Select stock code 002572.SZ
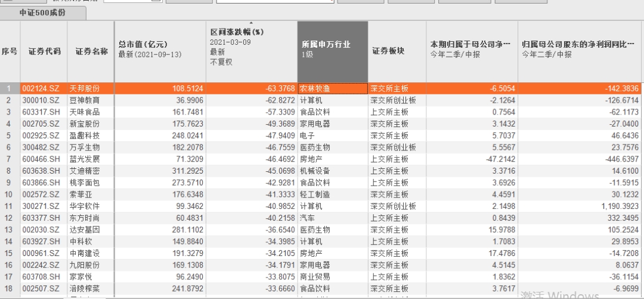 point(44,194)
